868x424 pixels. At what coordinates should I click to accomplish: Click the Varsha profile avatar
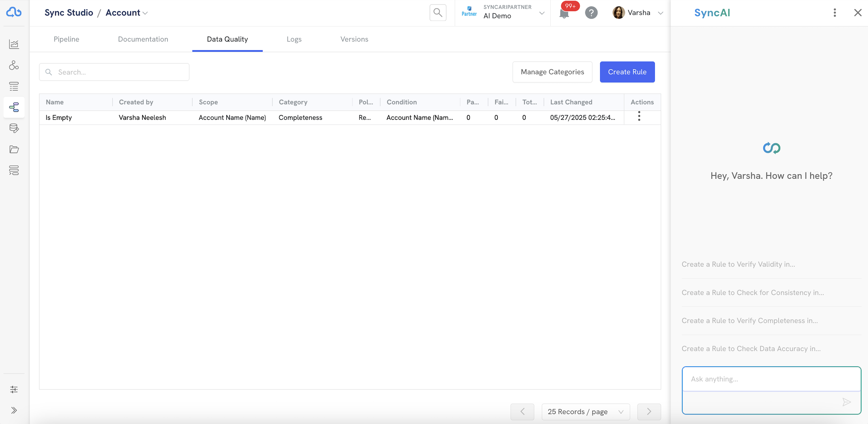coord(618,13)
